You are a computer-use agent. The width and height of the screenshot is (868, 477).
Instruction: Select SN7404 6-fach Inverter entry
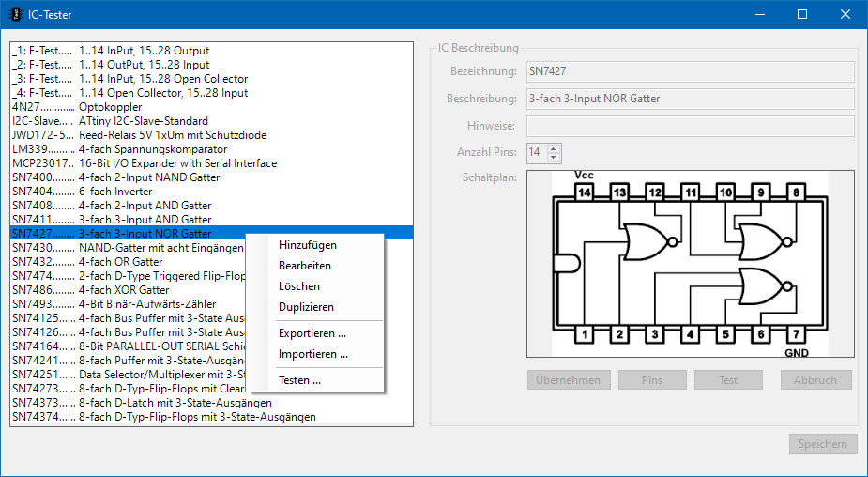211,192
